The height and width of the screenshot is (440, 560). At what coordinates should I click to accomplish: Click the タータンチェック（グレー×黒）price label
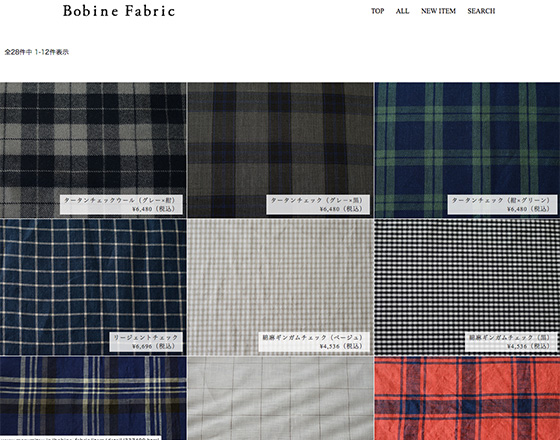[318, 204]
